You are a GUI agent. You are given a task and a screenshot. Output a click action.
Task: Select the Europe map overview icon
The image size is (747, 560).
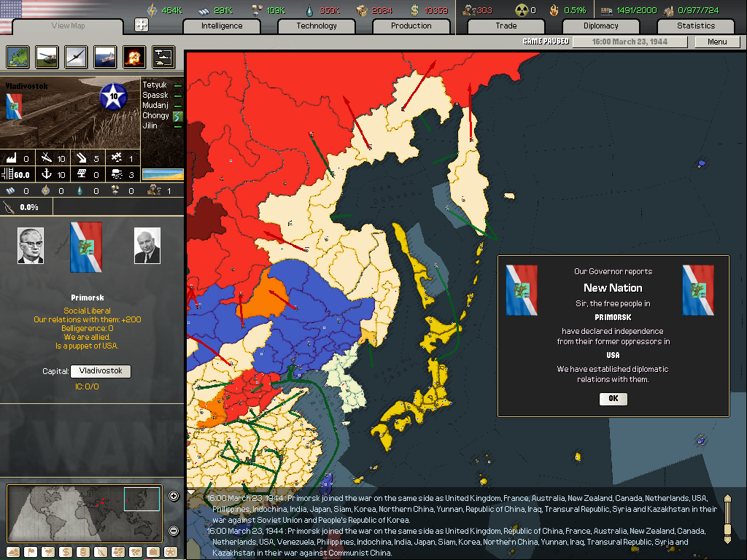coord(18,57)
